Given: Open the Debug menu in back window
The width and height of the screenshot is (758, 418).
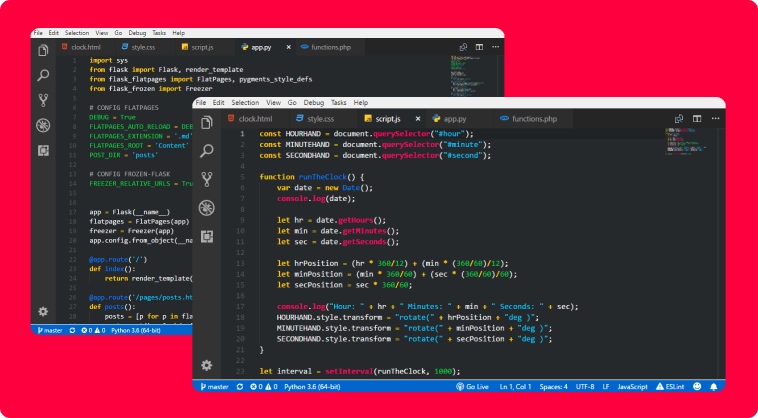Looking at the screenshot, I should (137, 33).
